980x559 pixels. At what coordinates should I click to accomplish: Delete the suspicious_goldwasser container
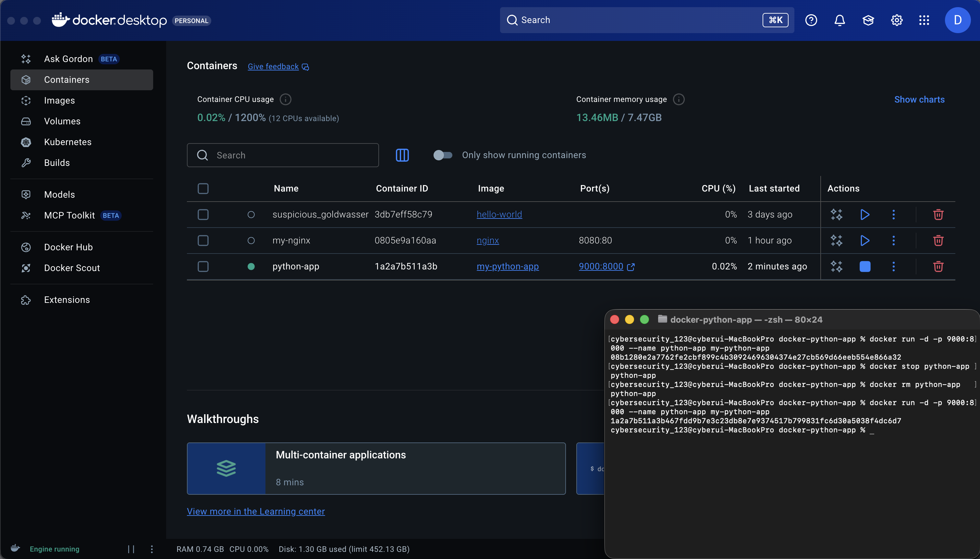pos(938,214)
